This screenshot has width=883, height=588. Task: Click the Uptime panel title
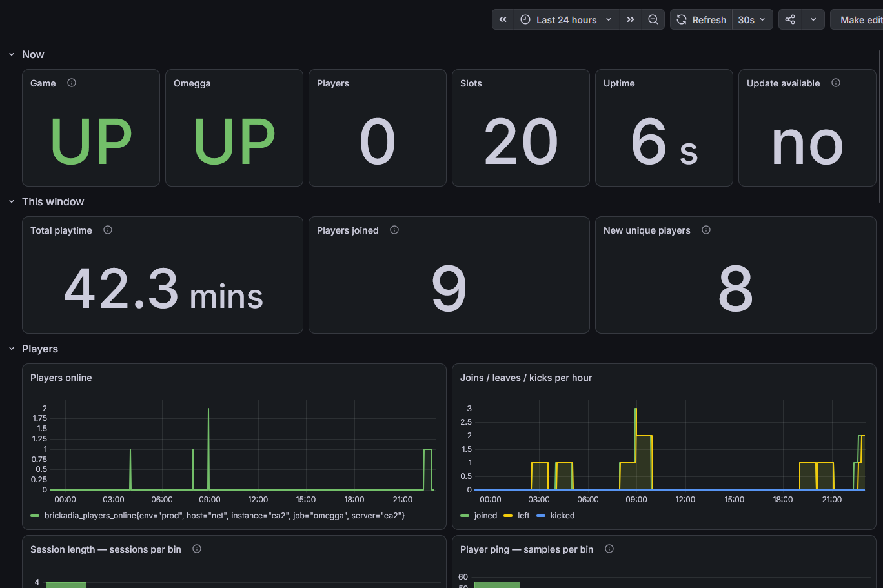[619, 83]
